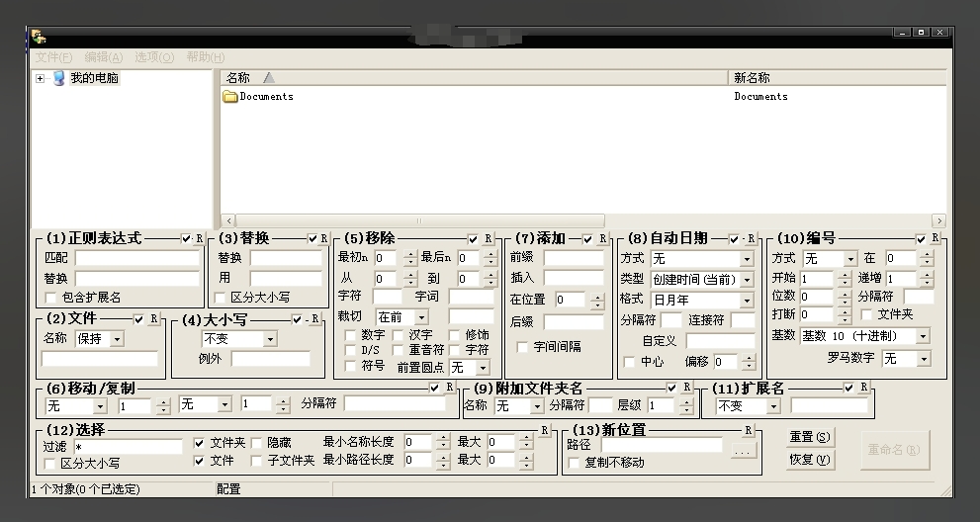Click the 过滤 filter input field

[129, 447]
